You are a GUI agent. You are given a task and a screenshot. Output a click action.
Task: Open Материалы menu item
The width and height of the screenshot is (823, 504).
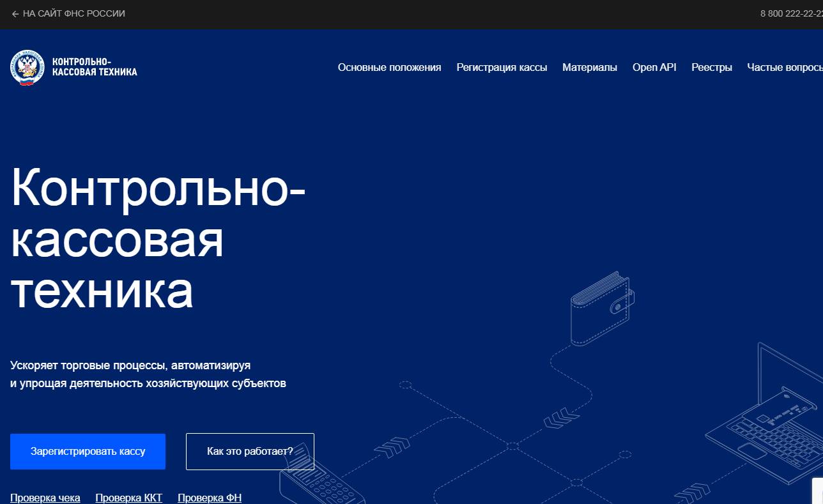pyautogui.click(x=590, y=67)
